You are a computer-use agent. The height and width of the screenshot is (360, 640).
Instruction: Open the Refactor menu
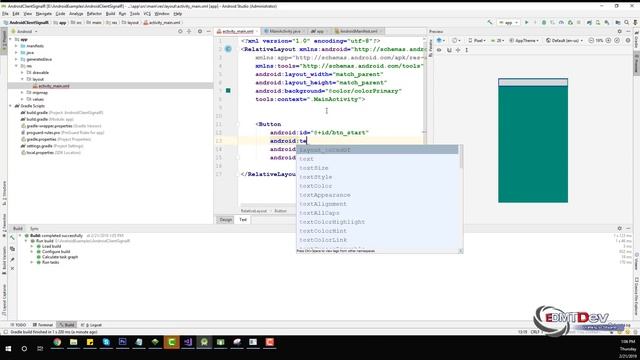94,13
